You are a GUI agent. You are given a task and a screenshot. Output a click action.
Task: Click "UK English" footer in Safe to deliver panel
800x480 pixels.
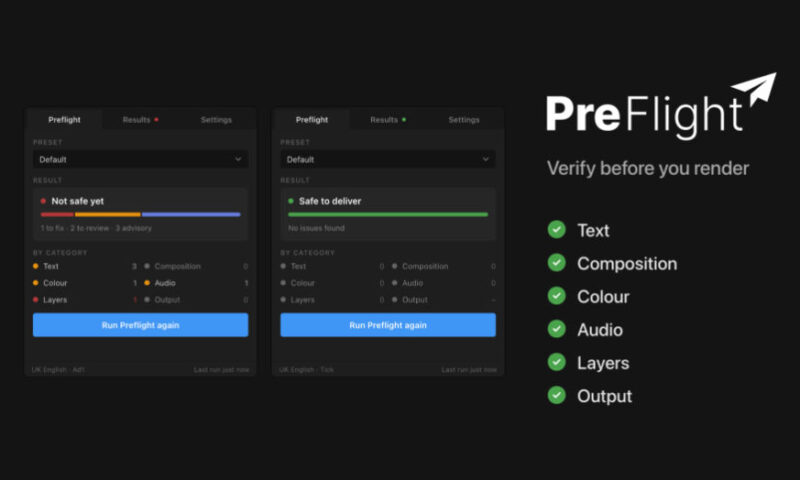(x=296, y=369)
